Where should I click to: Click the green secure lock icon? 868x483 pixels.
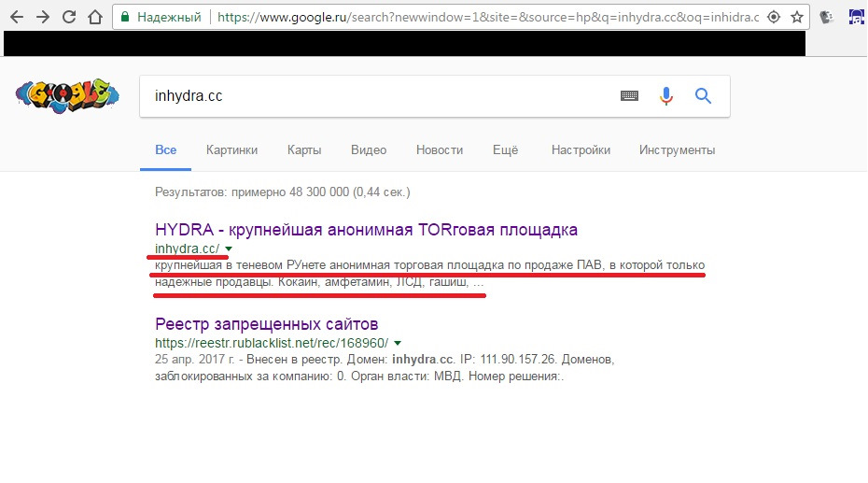coord(125,17)
